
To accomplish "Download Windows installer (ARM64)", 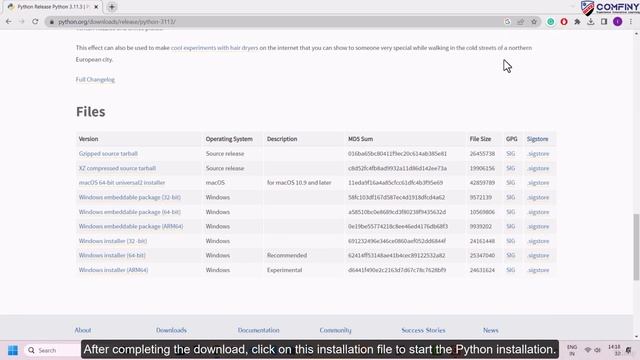I will click(x=113, y=270).
